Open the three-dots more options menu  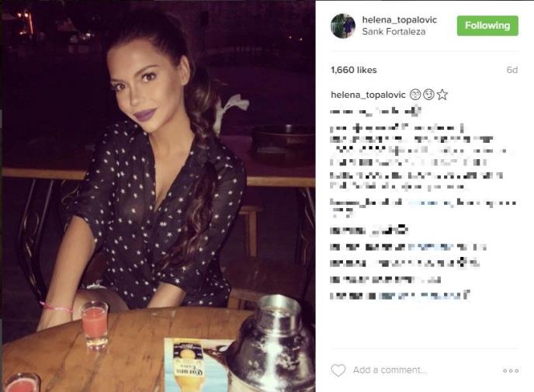511,370
